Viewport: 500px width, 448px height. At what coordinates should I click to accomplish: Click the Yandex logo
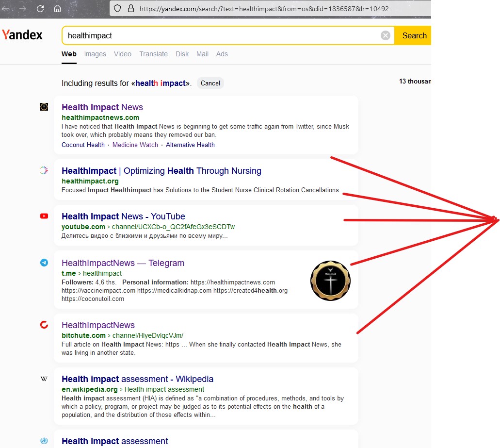coord(22,35)
